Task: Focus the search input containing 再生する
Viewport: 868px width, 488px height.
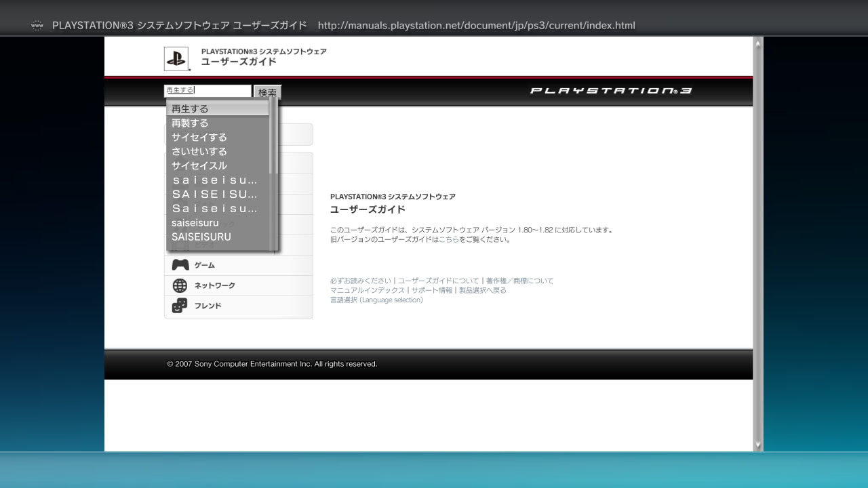Action: pyautogui.click(x=208, y=90)
